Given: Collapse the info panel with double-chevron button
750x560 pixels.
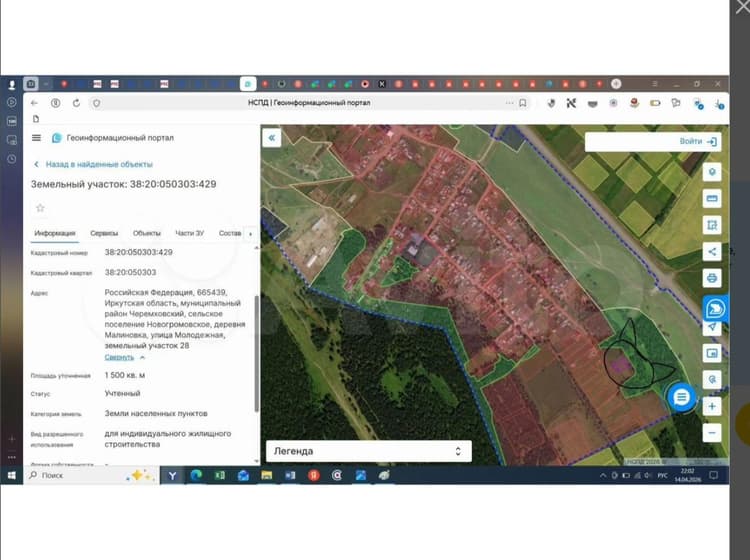Looking at the screenshot, I should 272,138.
